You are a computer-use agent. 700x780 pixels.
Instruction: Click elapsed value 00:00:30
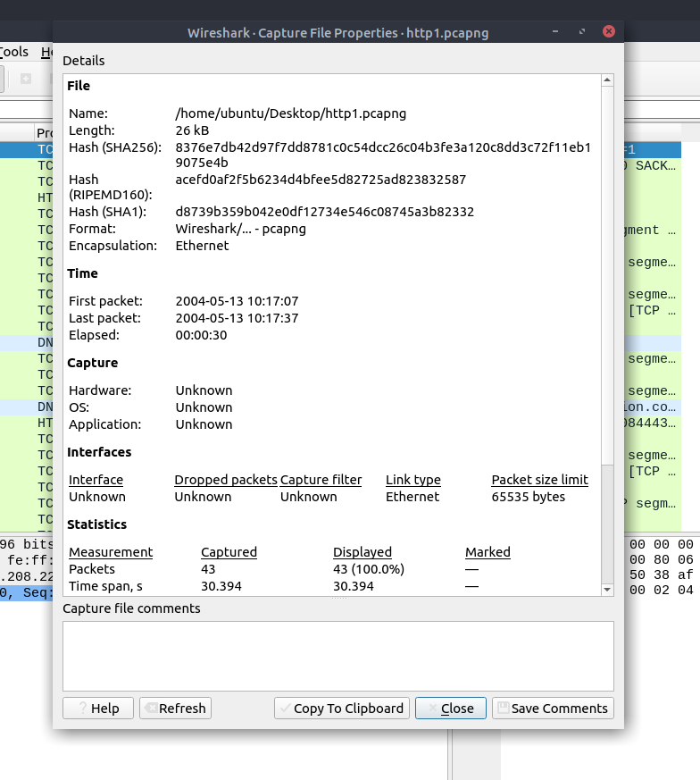pyautogui.click(x=201, y=335)
